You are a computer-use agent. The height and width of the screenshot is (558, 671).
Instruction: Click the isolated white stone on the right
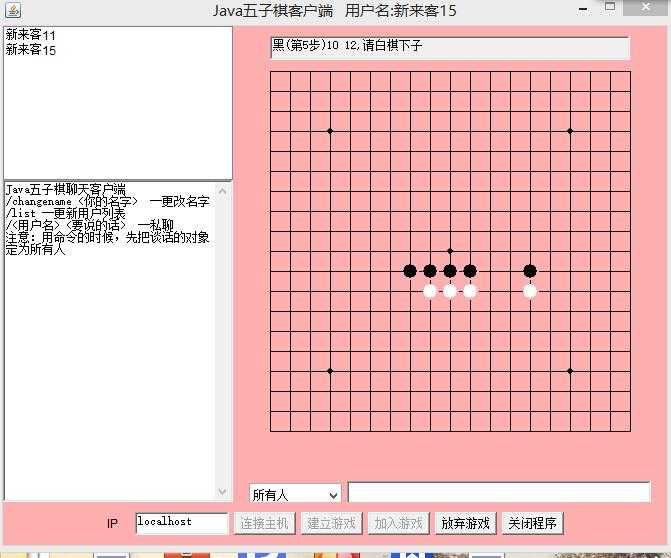[x=530, y=291]
